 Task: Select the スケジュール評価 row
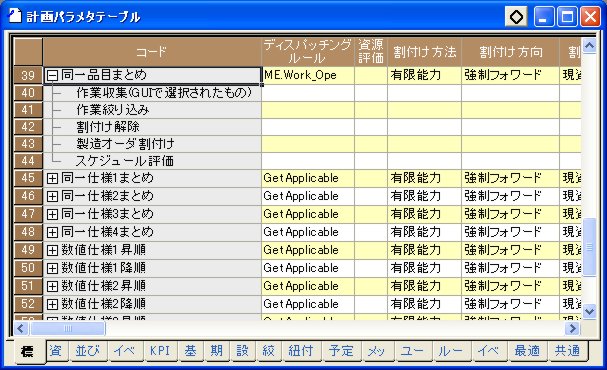[x=152, y=161]
